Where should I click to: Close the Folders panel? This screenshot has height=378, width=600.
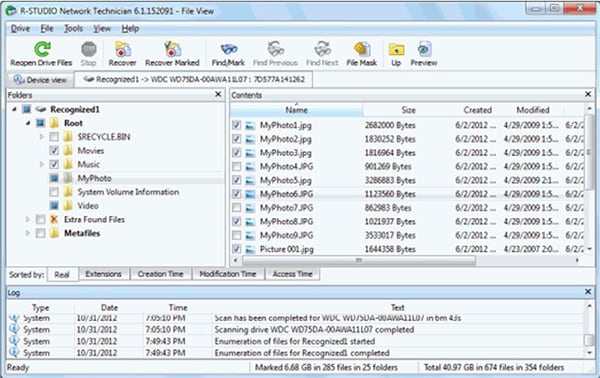(x=218, y=94)
